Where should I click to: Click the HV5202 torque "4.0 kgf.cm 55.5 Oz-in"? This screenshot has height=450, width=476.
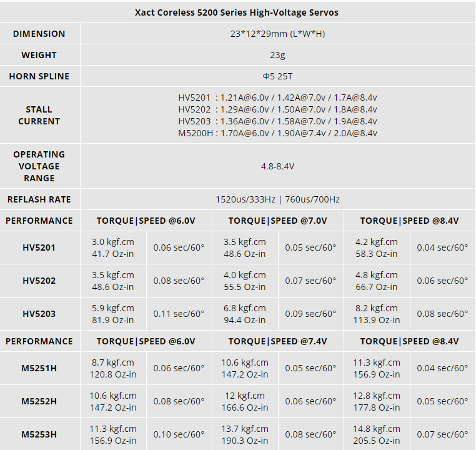click(245, 281)
